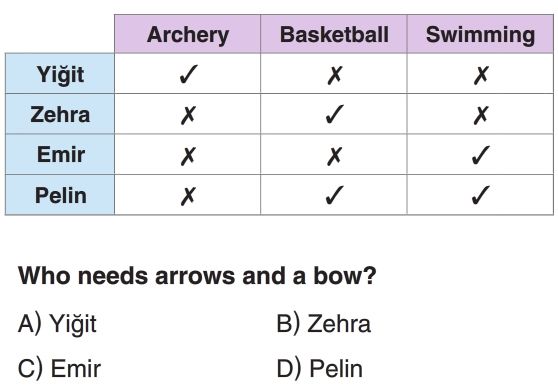Click Yiğit's Basketball cross mark
This screenshot has width=558, height=390.
tap(335, 75)
